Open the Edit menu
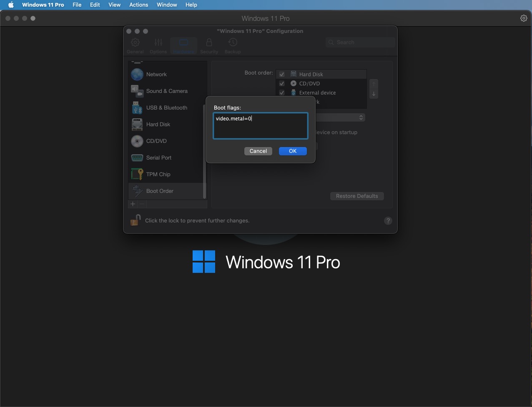The width and height of the screenshot is (532, 407). [95, 5]
